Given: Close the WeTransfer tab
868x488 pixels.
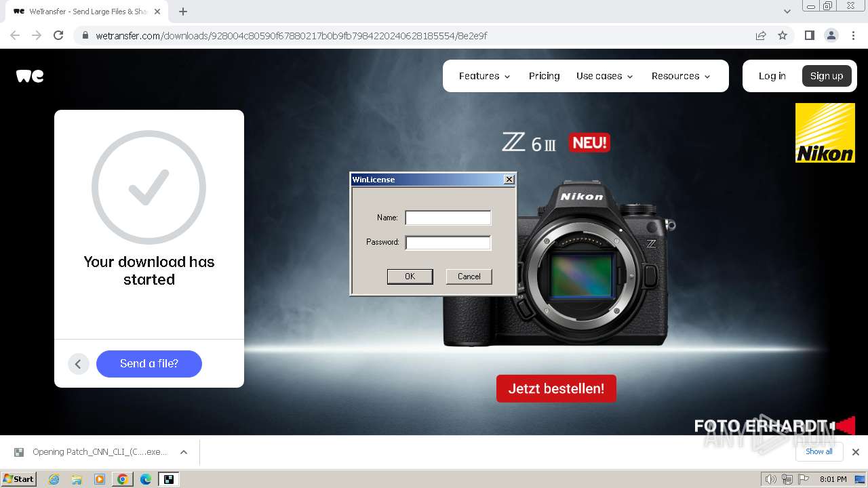Looking at the screenshot, I should click(157, 12).
